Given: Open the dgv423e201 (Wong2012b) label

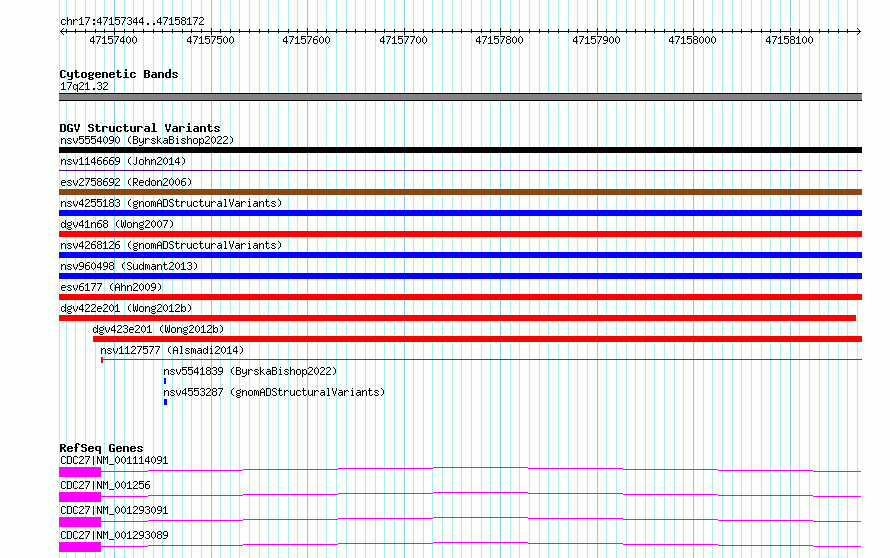Looking at the screenshot, I should pyautogui.click(x=158, y=329).
